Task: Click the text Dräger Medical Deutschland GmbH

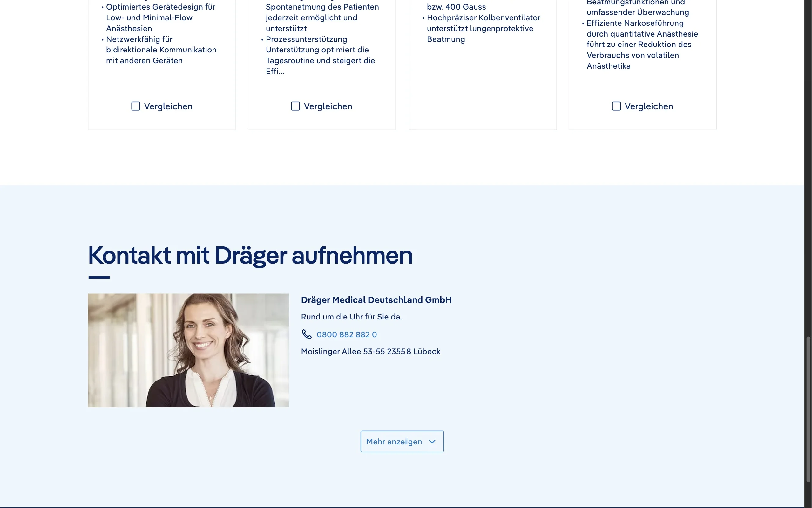Action: tap(376, 300)
